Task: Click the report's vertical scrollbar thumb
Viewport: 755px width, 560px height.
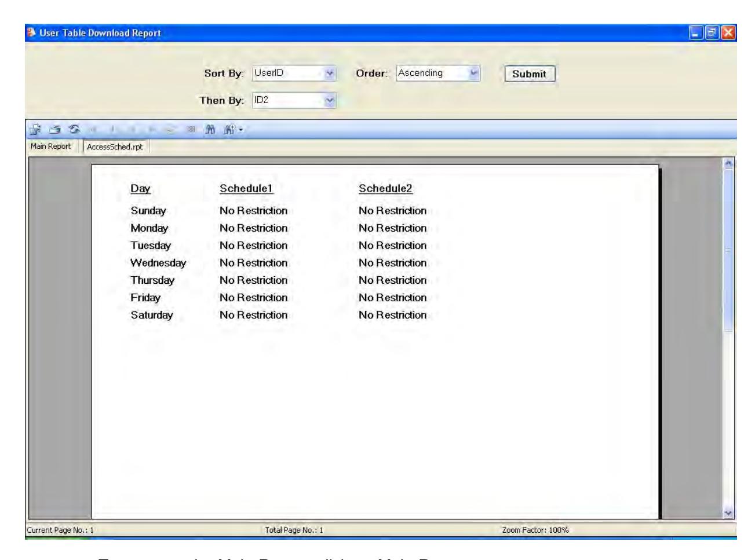Action: point(729,249)
